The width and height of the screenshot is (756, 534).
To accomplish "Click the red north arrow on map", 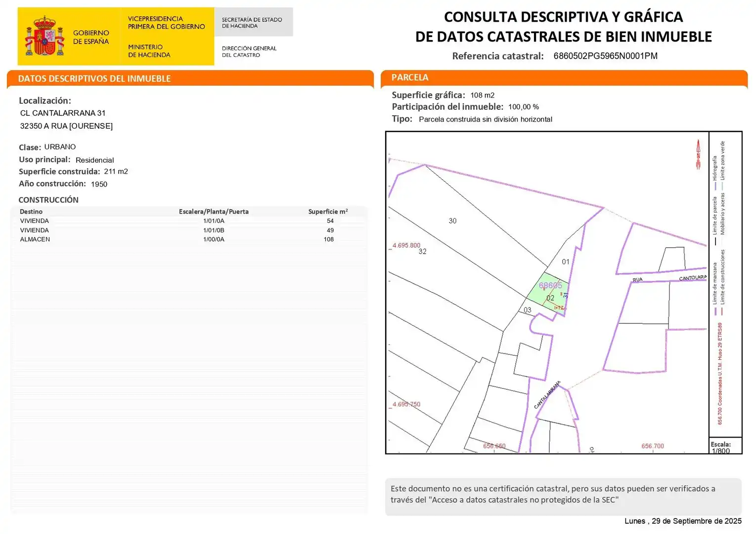I will pyautogui.click(x=698, y=155).
